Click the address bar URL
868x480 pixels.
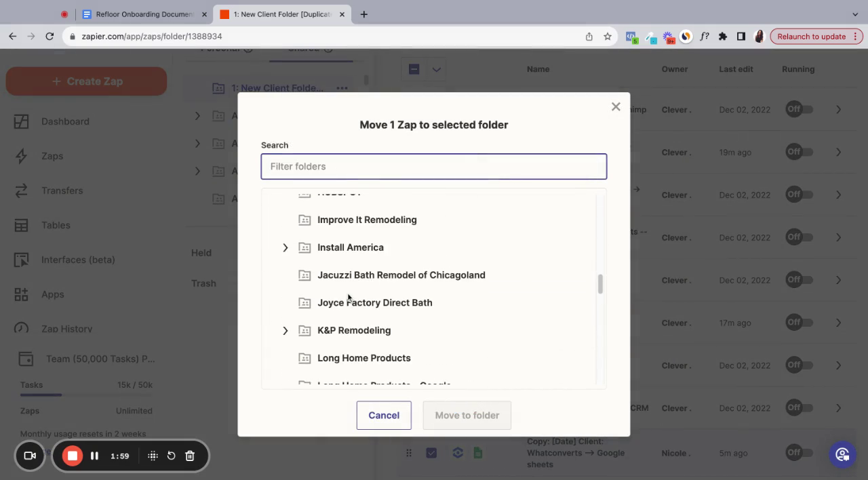coord(152,37)
